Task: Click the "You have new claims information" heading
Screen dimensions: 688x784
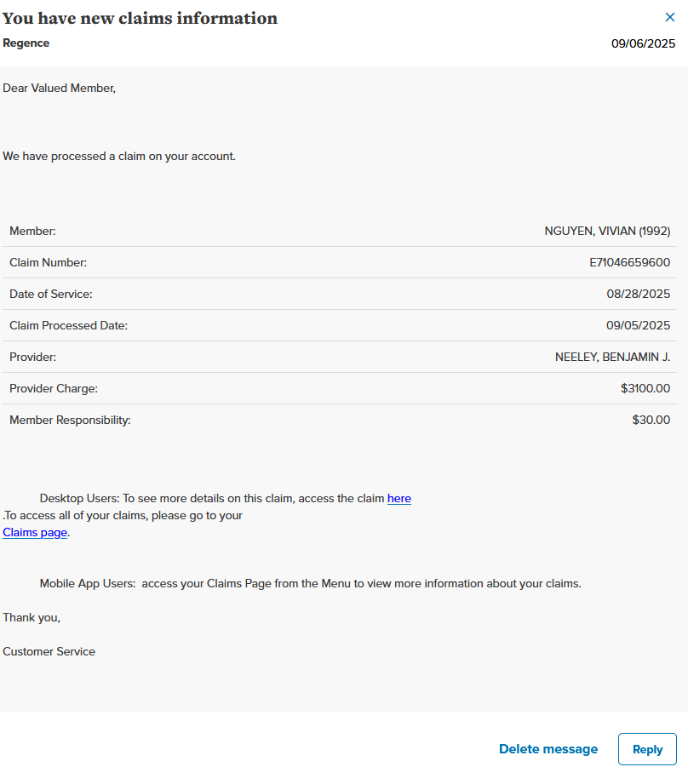Action: 140,18
